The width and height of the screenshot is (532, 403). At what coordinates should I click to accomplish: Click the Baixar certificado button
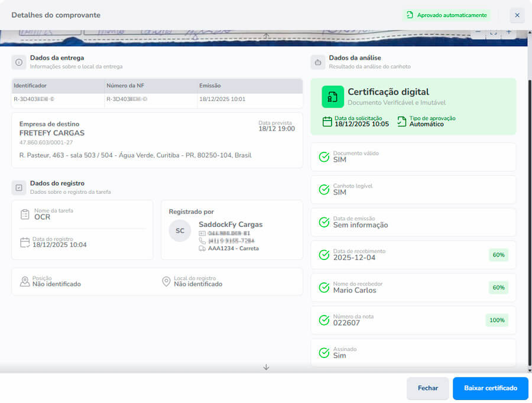[490, 388]
